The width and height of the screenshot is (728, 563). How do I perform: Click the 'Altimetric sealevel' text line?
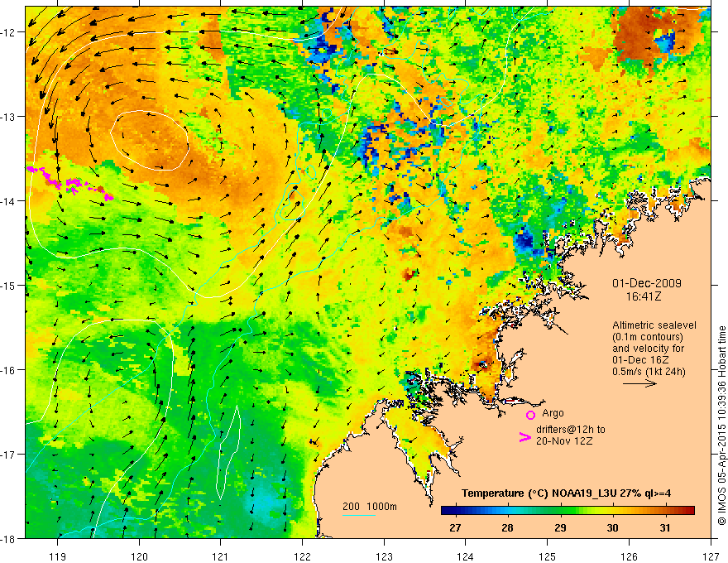(654, 325)
